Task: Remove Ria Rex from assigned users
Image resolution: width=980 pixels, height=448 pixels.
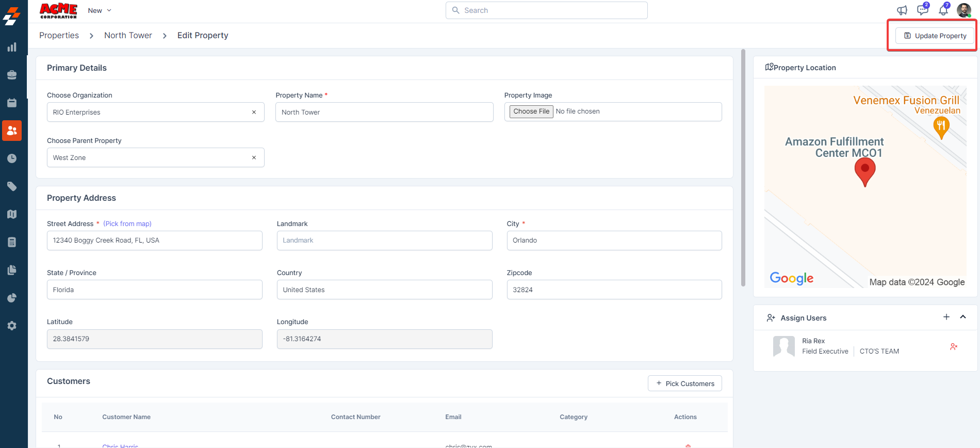Action: pos(954,346)
